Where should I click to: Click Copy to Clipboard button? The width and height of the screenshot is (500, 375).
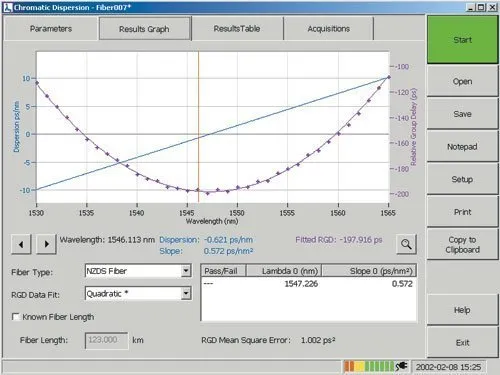tap(462, 244)
